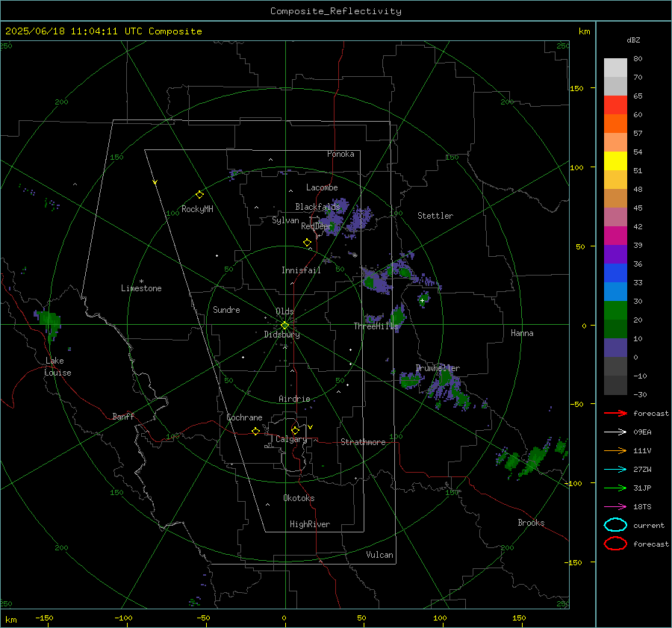Select the orange 111V arrow legend icon

(615, 450)
